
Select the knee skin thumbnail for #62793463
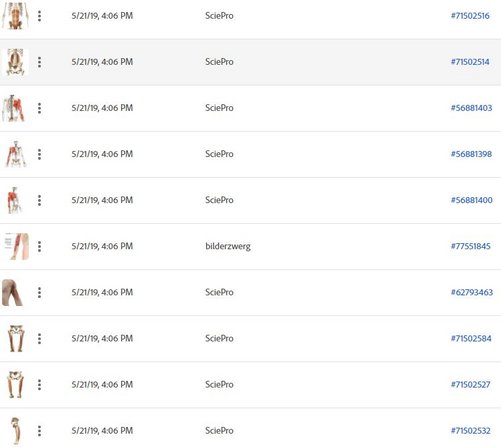click(12, 293)
